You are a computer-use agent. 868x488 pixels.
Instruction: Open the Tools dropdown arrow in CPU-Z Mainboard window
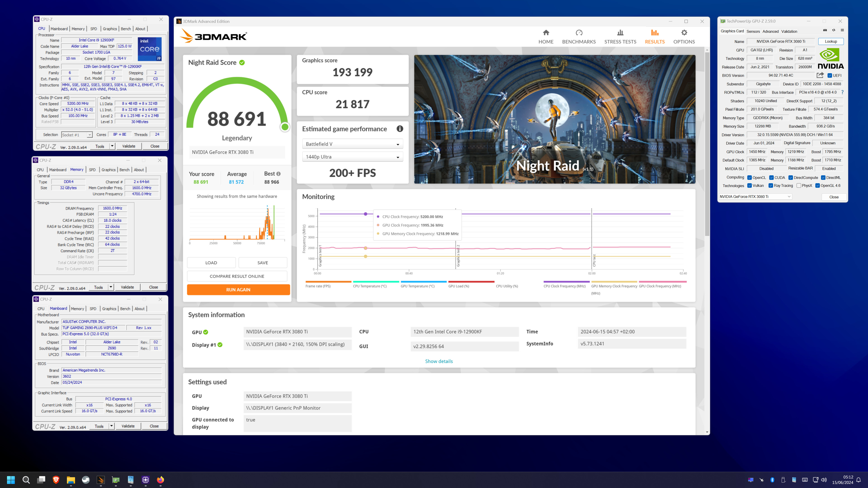click(x=111, y=426)
